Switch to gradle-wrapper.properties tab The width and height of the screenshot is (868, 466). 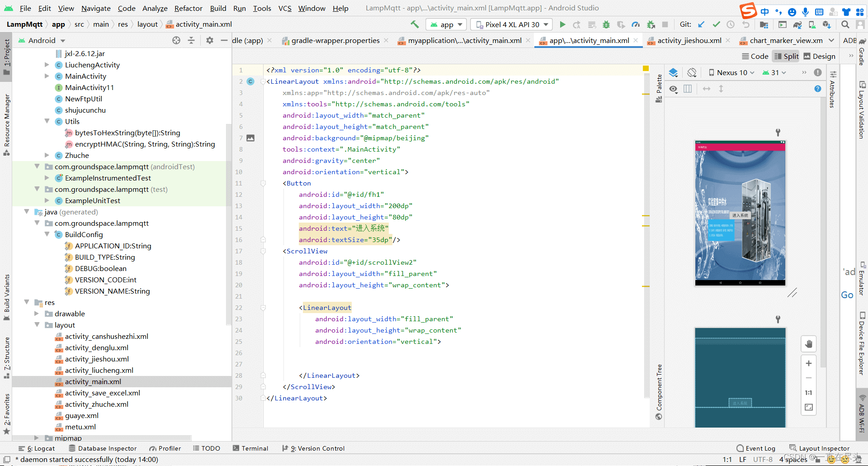pos(335,40)
